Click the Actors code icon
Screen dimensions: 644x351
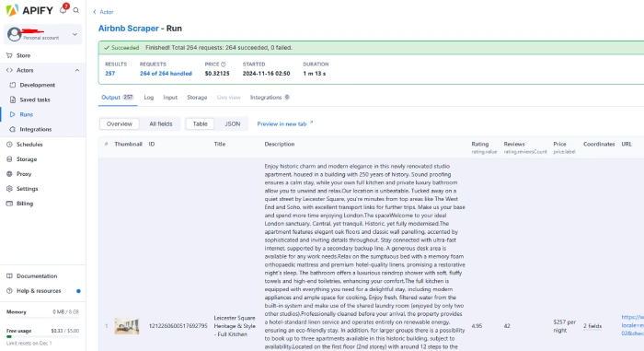(x=9, y=70)
